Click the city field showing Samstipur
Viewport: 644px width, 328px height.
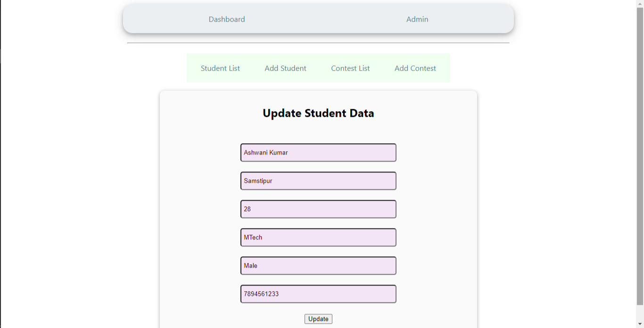318,180
